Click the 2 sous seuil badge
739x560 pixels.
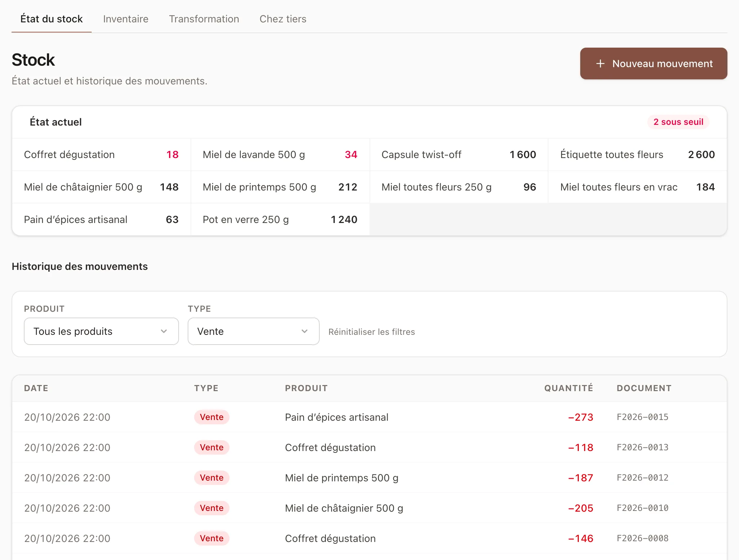[x=678, y=122]
